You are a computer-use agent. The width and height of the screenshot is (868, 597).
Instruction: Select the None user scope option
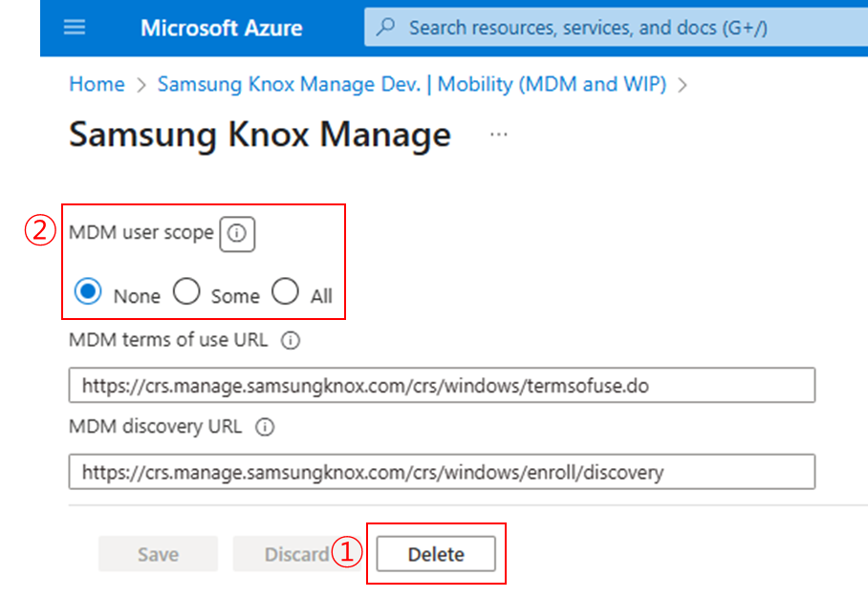89,293
